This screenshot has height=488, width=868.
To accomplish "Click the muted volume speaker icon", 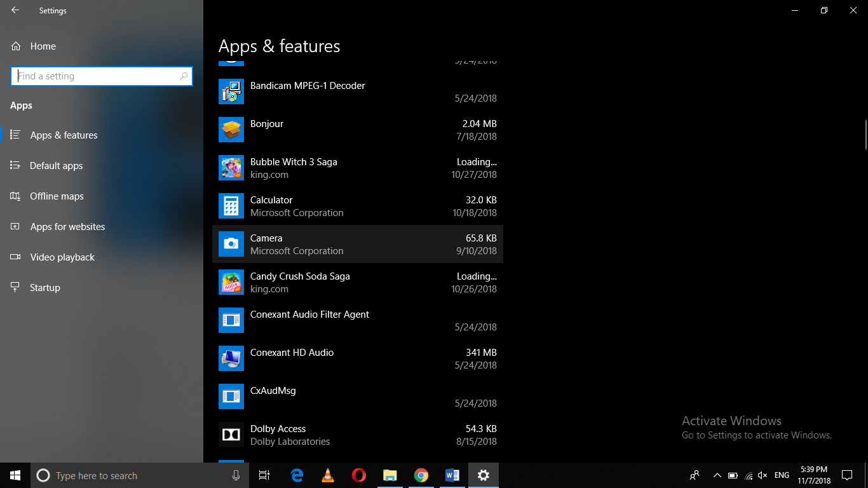I will [x=763, y=475].
